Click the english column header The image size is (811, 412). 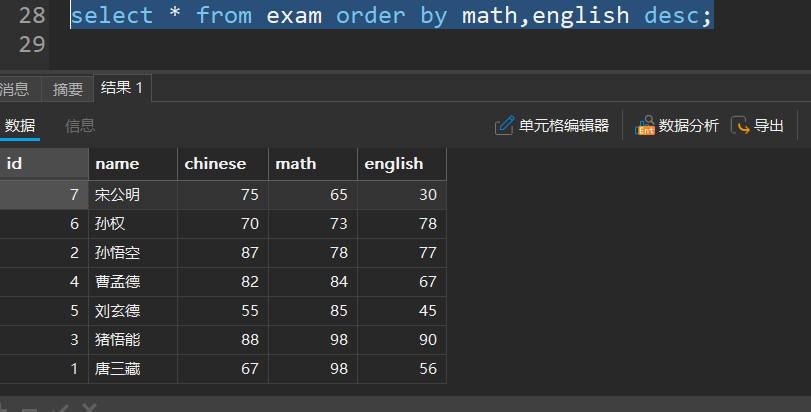[402, 164]
